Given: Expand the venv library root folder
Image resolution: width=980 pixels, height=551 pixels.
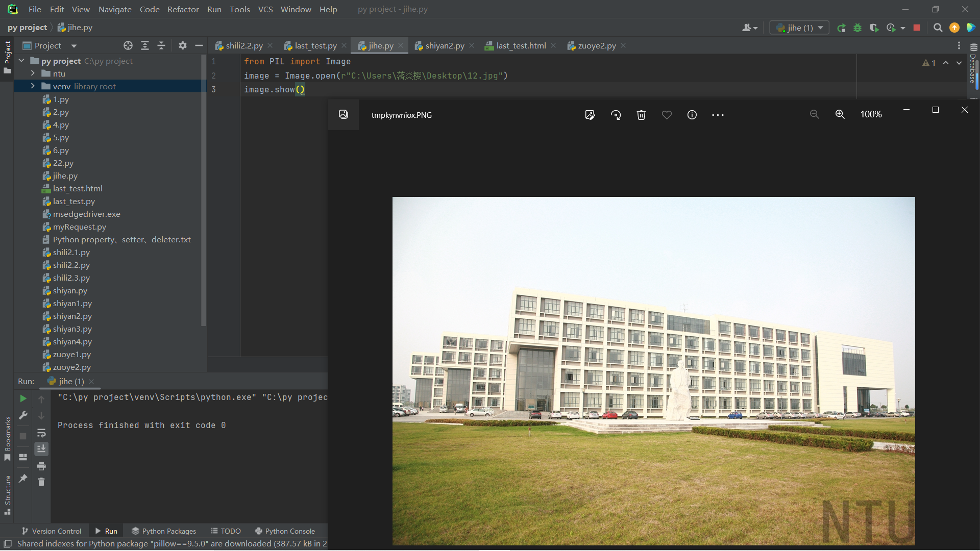Looking at the screenshot, I should click(x=33, y=86).
